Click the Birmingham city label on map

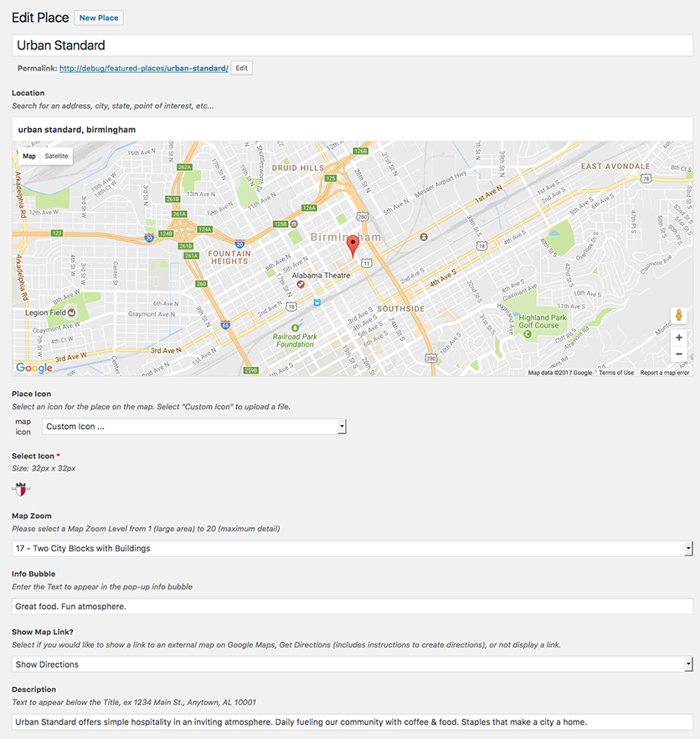coord(346,237)
